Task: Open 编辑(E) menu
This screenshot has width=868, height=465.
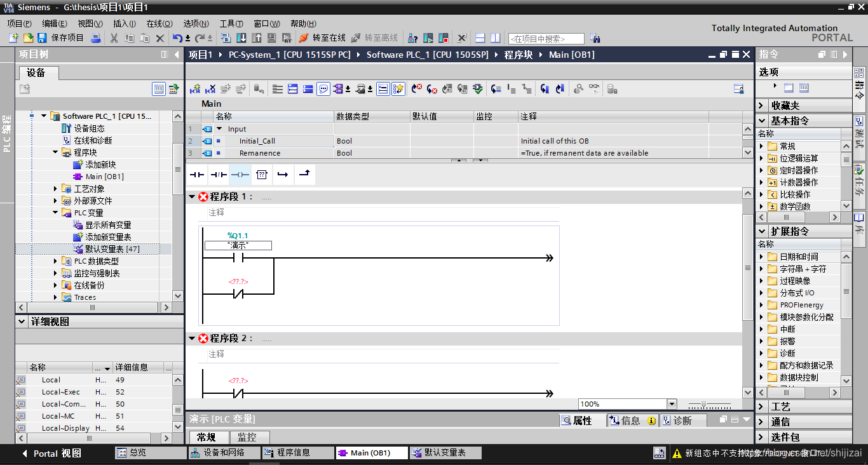Action: (x=54, y=24)
